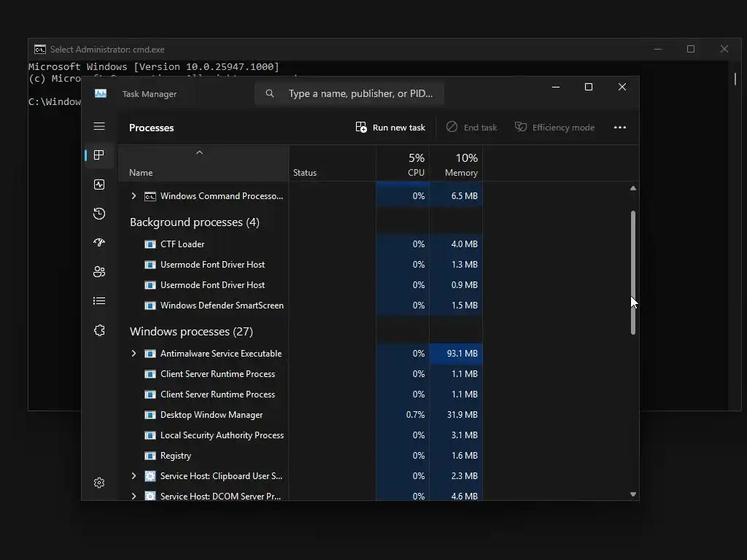Click the End task button
Screen dimensions: 747x560
pos(472,127)
